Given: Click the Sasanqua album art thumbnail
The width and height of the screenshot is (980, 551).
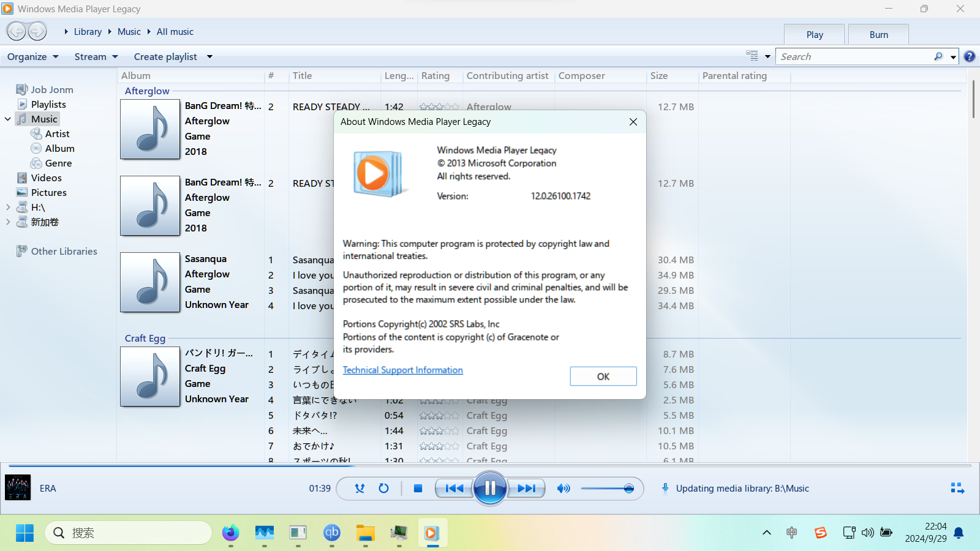Looking at the screenshot, I should click(150, 282).
